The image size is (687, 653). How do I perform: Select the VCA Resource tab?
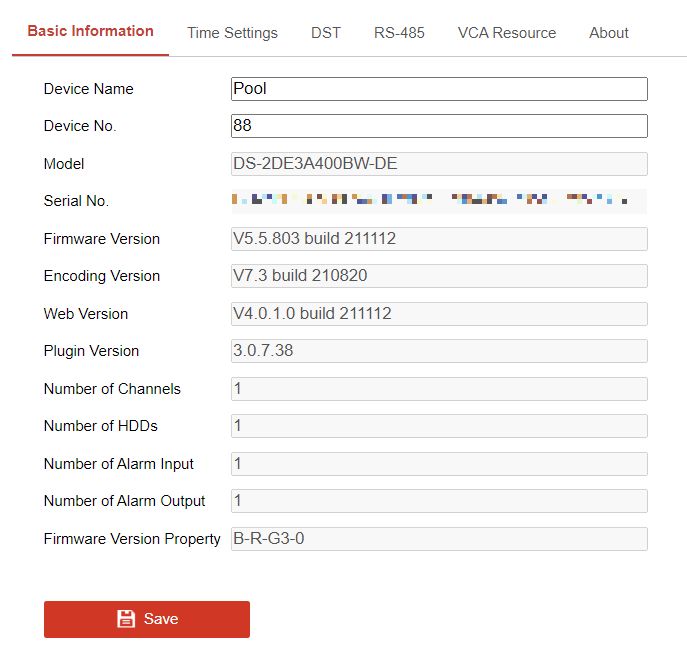pos(506,33)
